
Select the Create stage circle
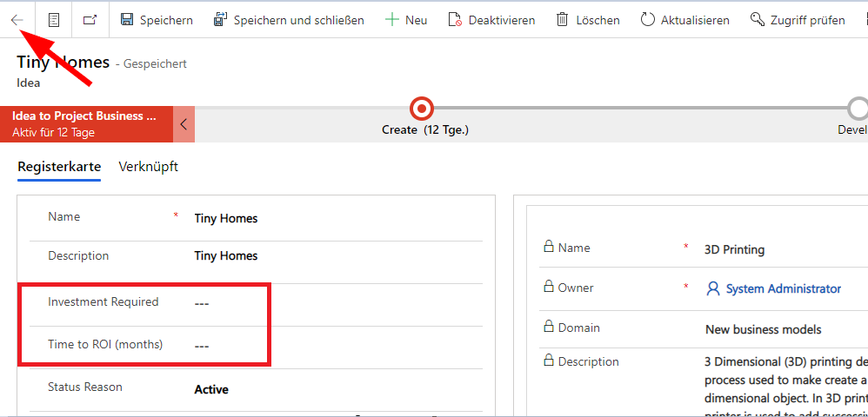point(422,109)
